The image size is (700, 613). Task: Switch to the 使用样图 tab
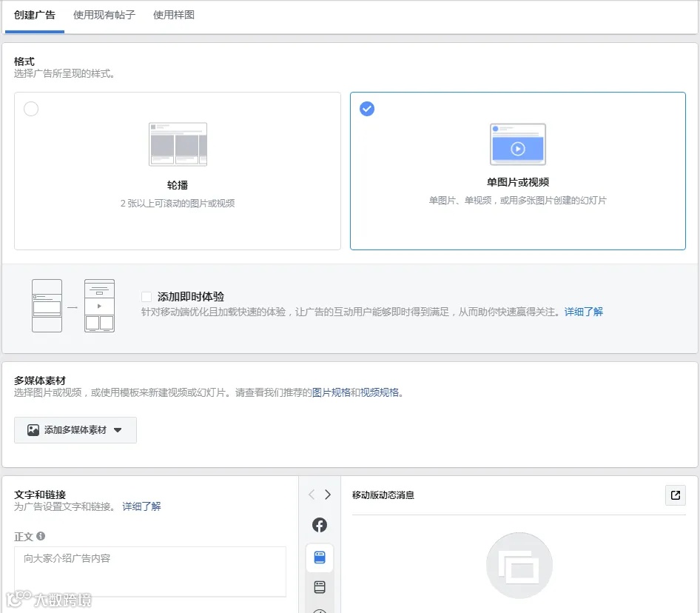pyautogui.click(x=172, y=13)
